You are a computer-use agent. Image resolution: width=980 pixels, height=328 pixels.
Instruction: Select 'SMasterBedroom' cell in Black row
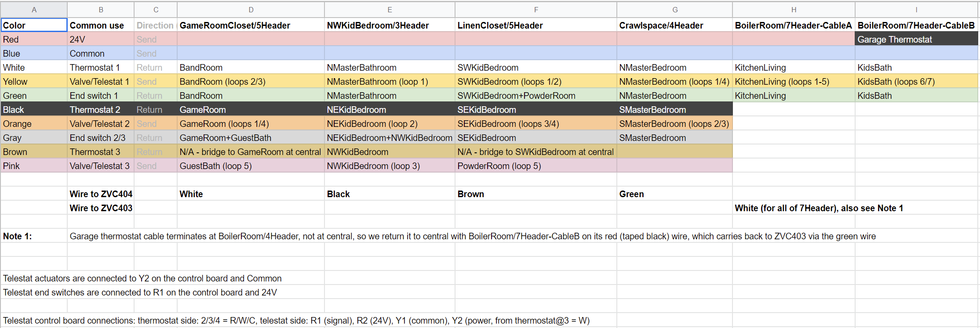pos(674,109)
